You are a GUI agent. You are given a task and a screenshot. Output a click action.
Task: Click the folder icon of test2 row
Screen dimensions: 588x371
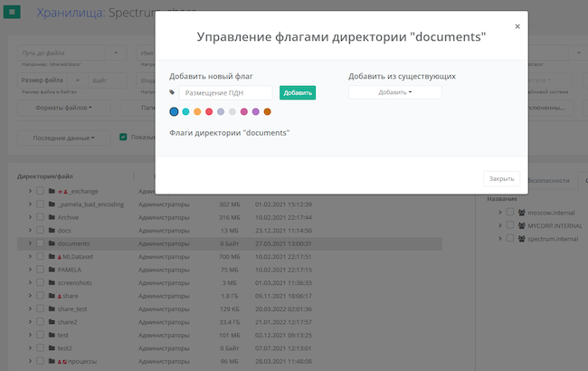tap(52, 348)
